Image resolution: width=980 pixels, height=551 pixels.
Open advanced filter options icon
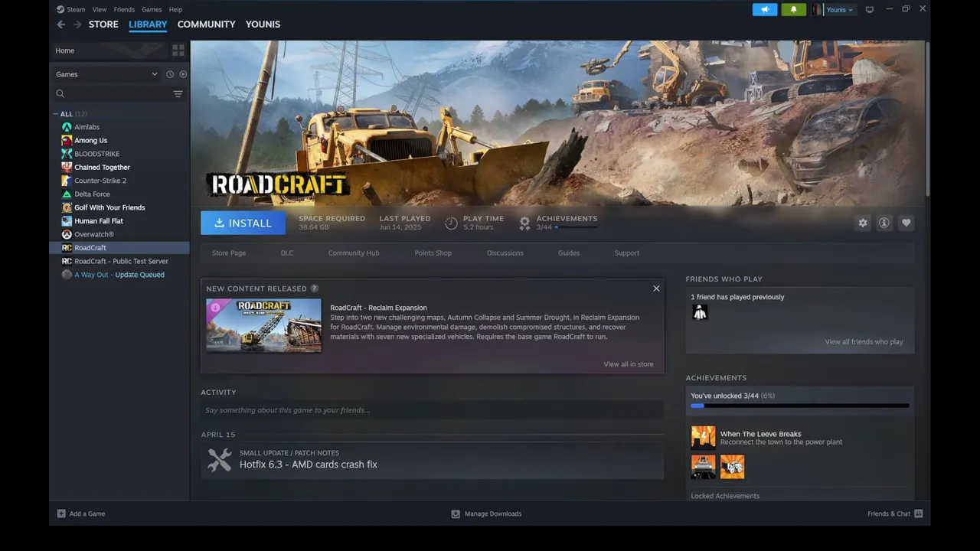(x=178, y=94)
